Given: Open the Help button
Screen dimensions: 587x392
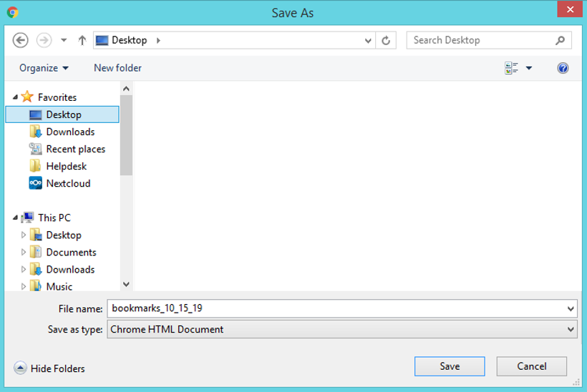Looking at the screenshot, I should (563, 68).
